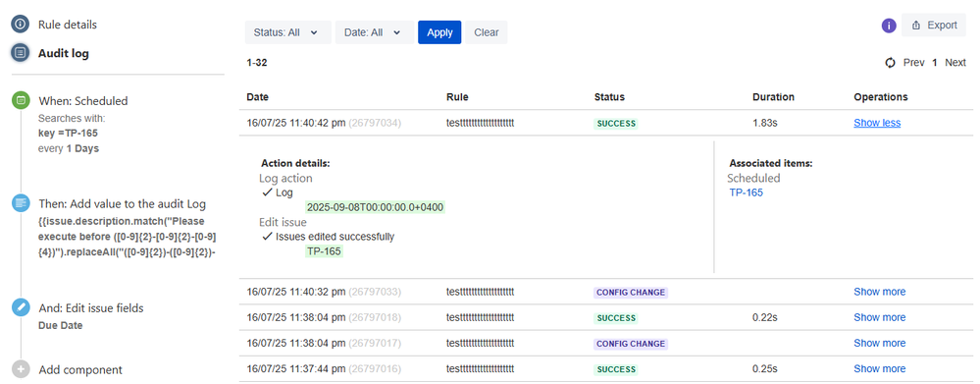Select the blue audit log action icon
Viewport: 980px width, 384px height.
click(x=21, y=203)
